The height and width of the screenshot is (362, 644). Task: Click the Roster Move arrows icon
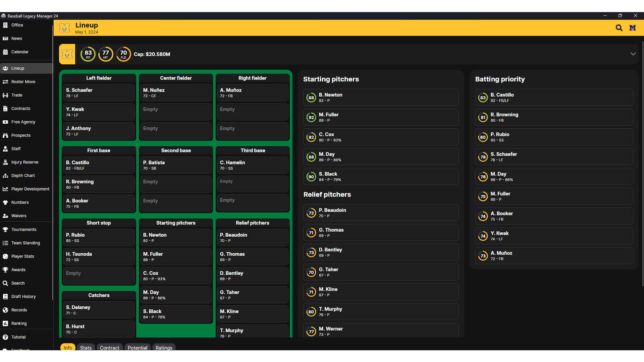5,82
